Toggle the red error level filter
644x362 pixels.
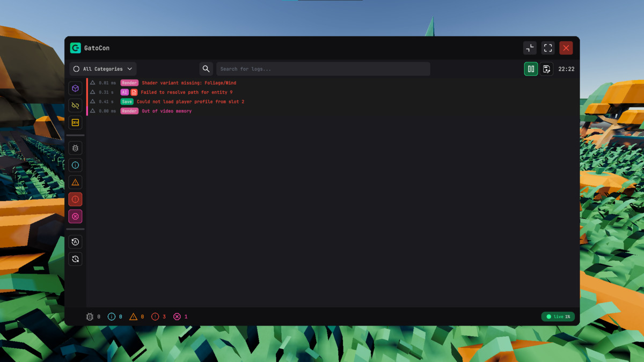point(75,200)
